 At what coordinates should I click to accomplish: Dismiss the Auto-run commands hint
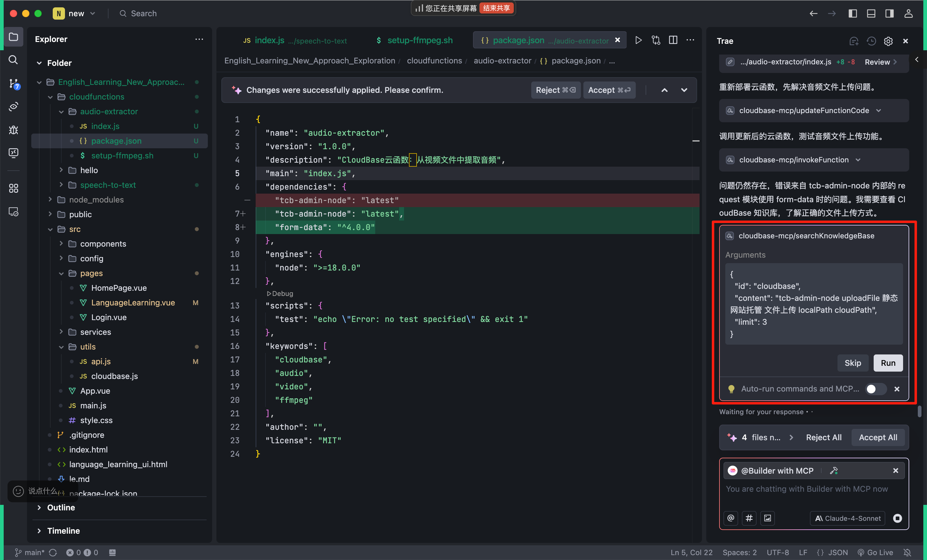[897, 389]
